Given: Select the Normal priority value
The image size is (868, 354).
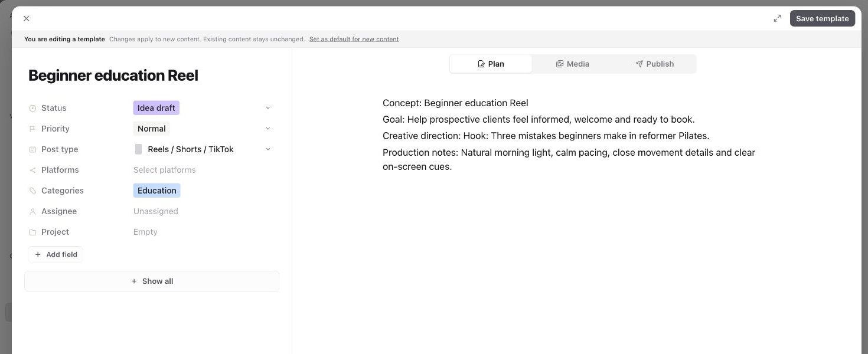Looking at the screenshot, I should tap(152, 129).
